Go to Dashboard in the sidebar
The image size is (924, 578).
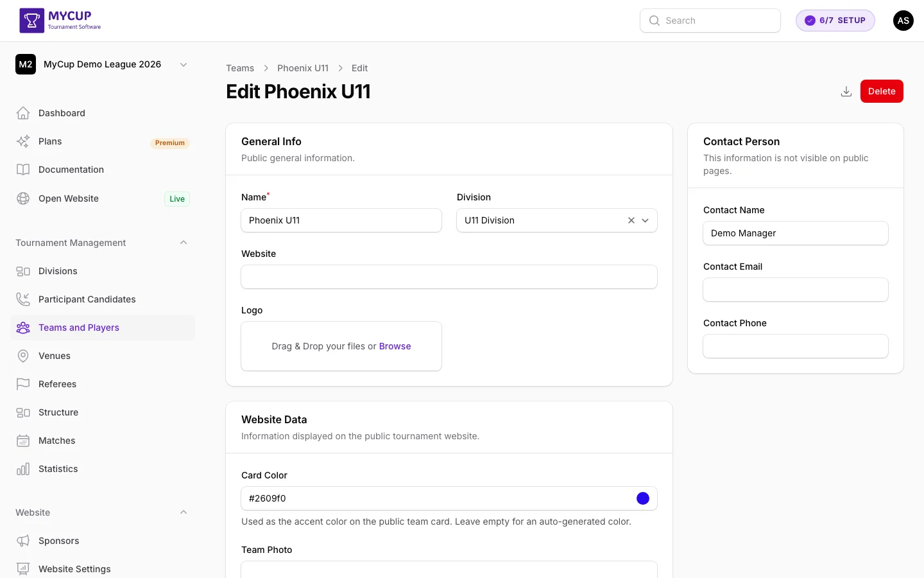[103, 113]
